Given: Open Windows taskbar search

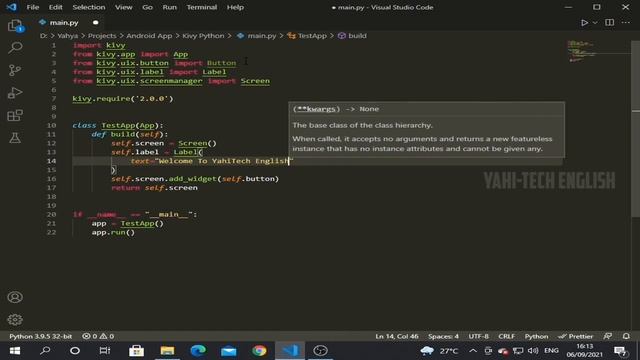Looking at the screenshot, I should [45, 351].
